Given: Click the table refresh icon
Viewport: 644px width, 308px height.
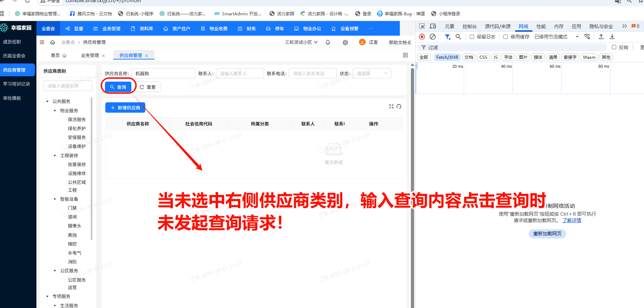Looking at the screenshot, I should (x=399, y=107).
